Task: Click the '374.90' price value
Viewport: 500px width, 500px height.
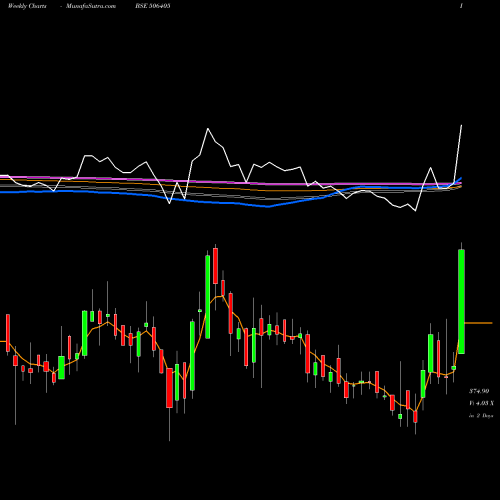Action: 479,391
